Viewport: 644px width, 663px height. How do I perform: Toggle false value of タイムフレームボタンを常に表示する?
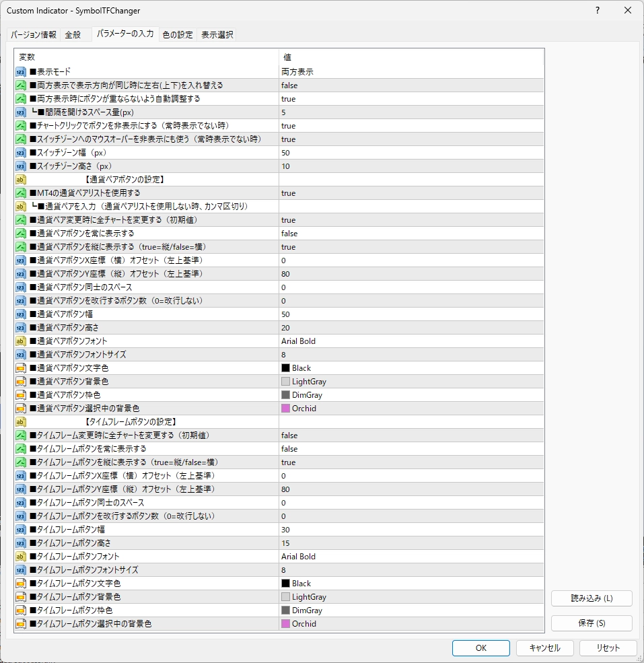[x=289, y=449]
